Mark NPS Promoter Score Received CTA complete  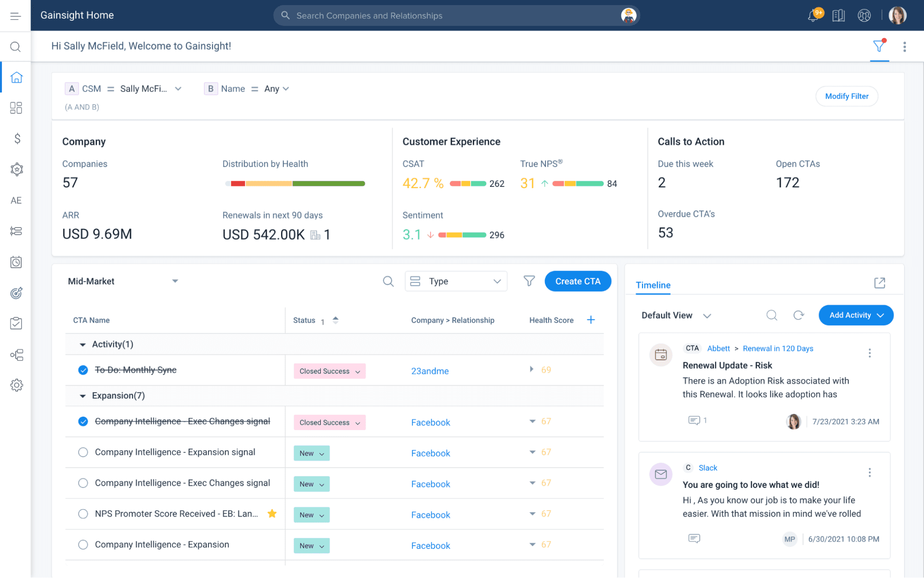83,514
